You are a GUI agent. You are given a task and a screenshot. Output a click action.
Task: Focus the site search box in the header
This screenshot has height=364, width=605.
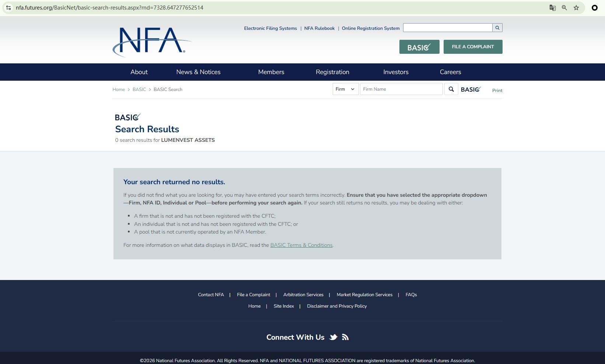(448, 28)
